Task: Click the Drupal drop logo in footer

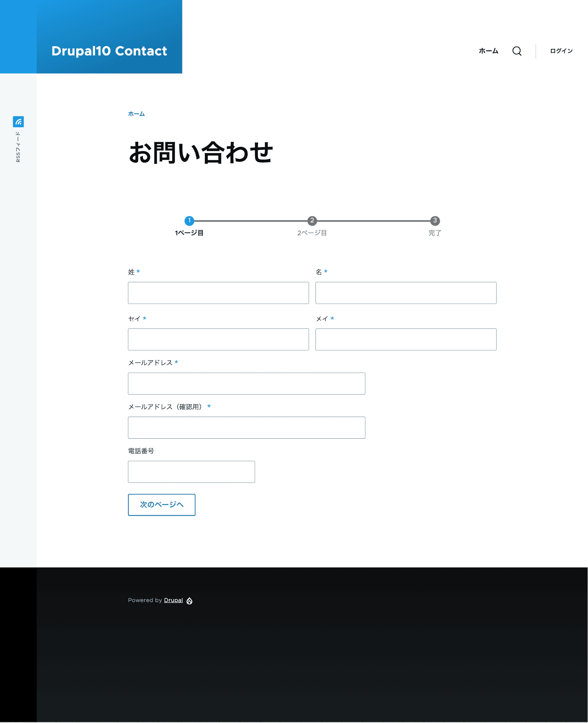Action: (189, 601)
